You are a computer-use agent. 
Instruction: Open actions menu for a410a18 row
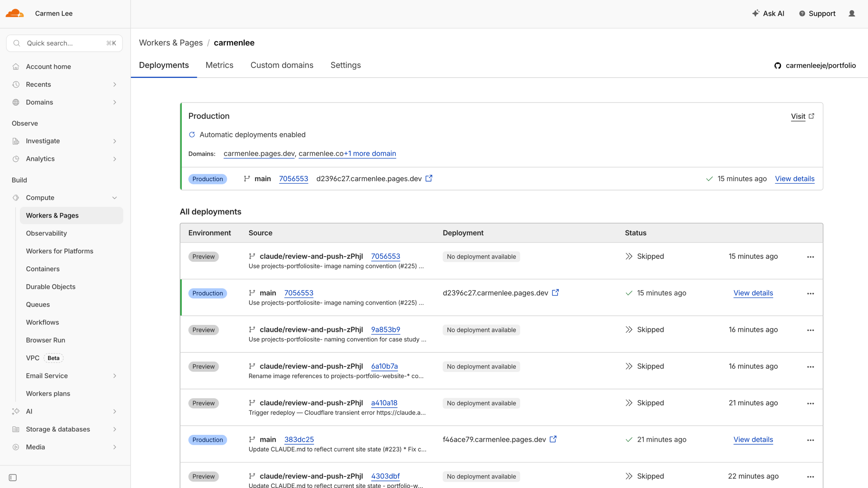[x=810, y=403]
